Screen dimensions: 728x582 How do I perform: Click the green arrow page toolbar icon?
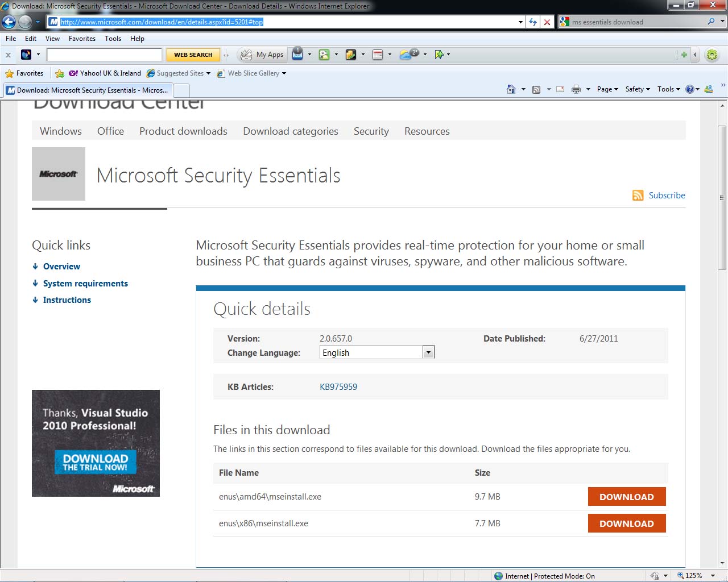pos(439,55)
